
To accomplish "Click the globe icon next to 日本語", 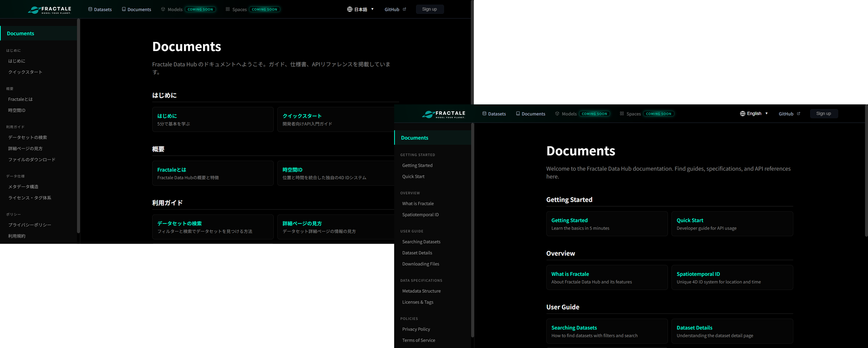I will pos(349,9).
